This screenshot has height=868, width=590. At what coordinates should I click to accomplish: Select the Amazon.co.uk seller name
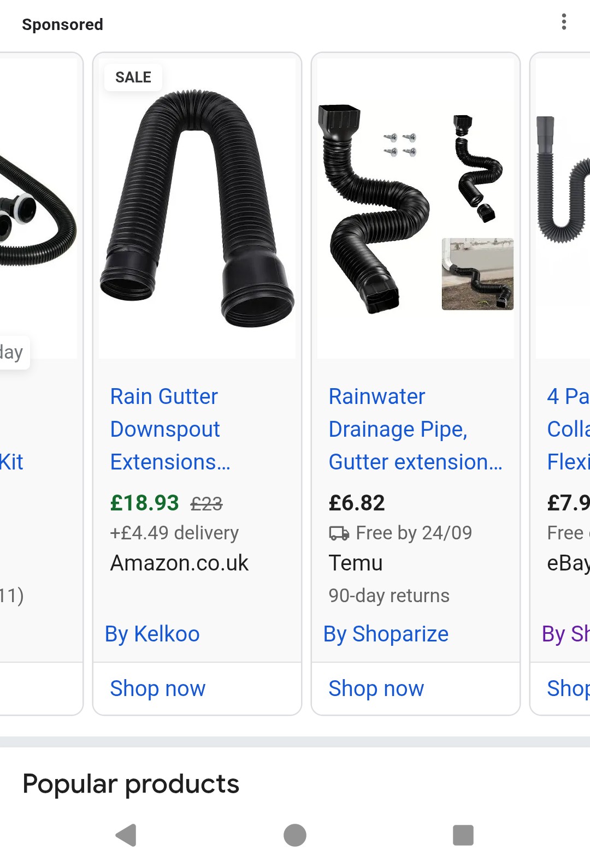click(x=179, y=563)
